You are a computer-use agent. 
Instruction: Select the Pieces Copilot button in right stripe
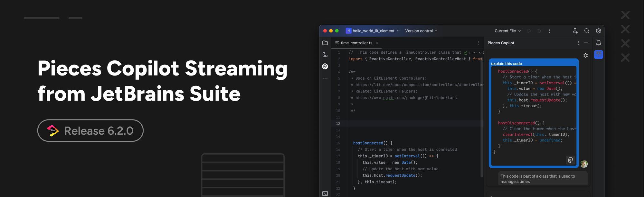[599, 54]
